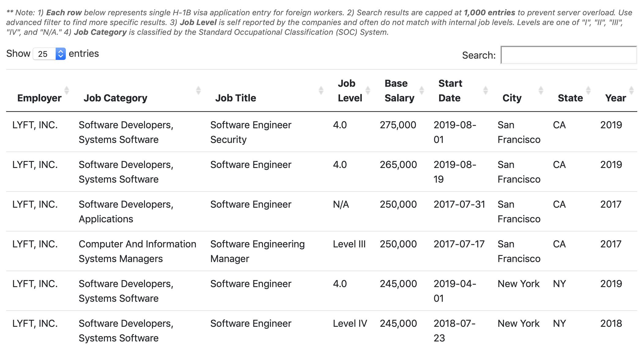
Task: Sort by Job Level arrow icon
Action: click(368, 90)
